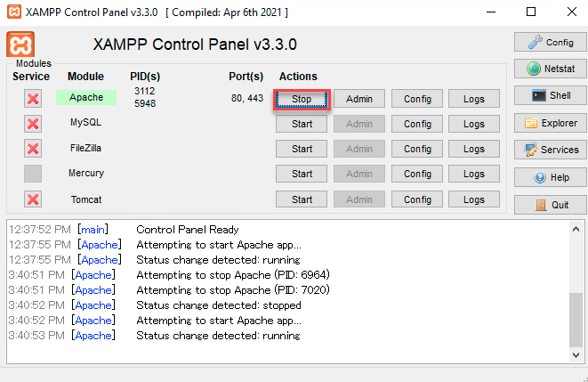Stop the running Apache module
This screenshot has width=588, height=382.
click(302, 99)
